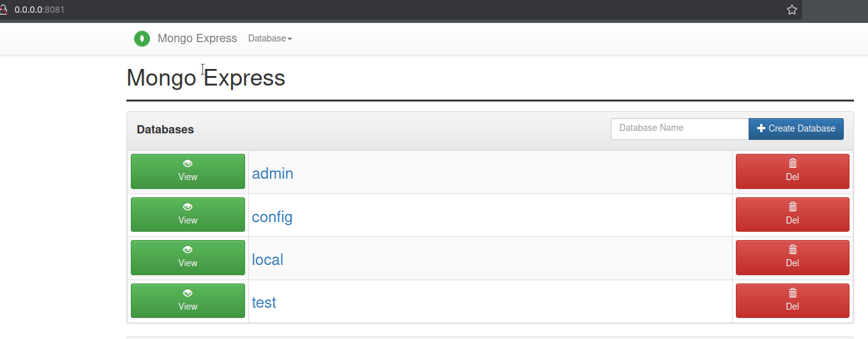Click the trash icon for test database
Screen dimensions: 868x339
(793, 293)
